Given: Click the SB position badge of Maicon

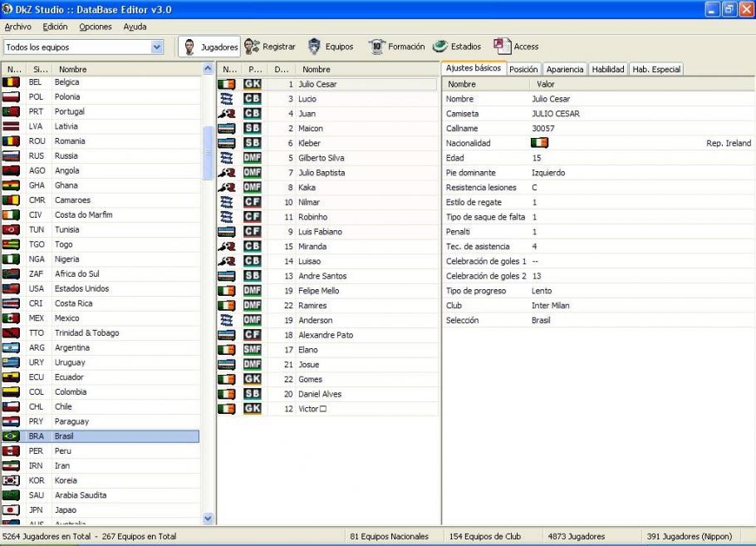Looking at the screenshot, I should pos(253,128).
